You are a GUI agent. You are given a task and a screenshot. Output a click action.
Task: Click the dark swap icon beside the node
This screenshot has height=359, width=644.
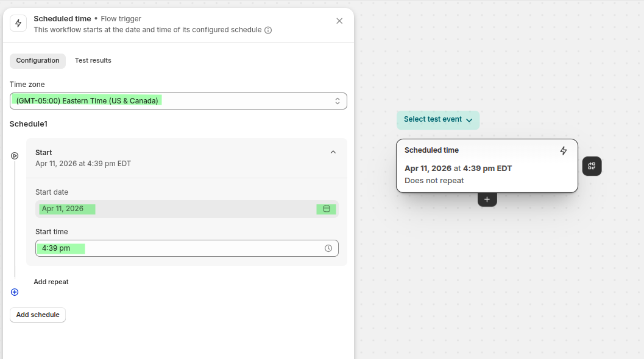click(592, 166)
